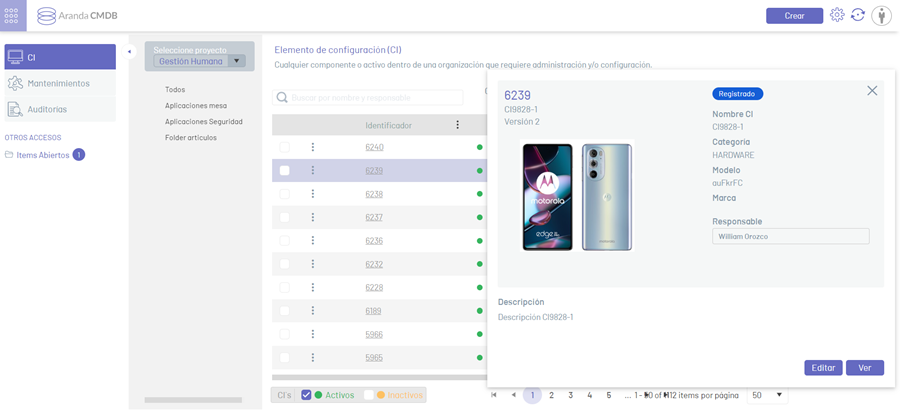Image resolution: width=900 pixels, height=412 pixels.
Task: Open CI link 6189
Action: click(373, 310)
